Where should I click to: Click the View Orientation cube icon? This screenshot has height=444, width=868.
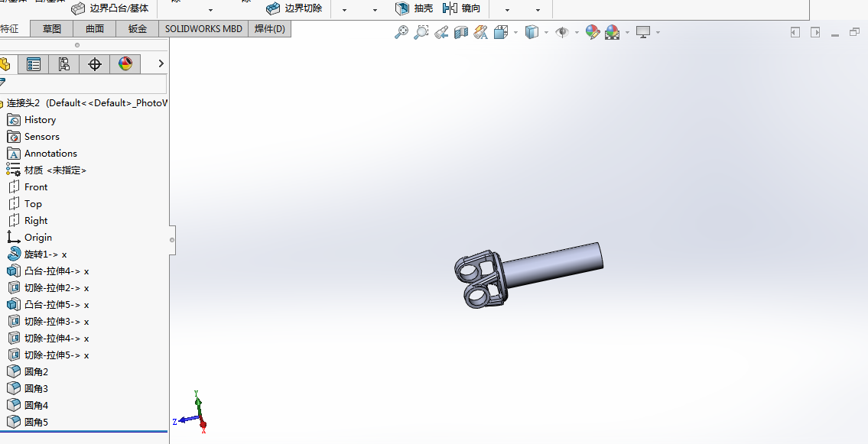pyautogui.click(x=500, y=32)
